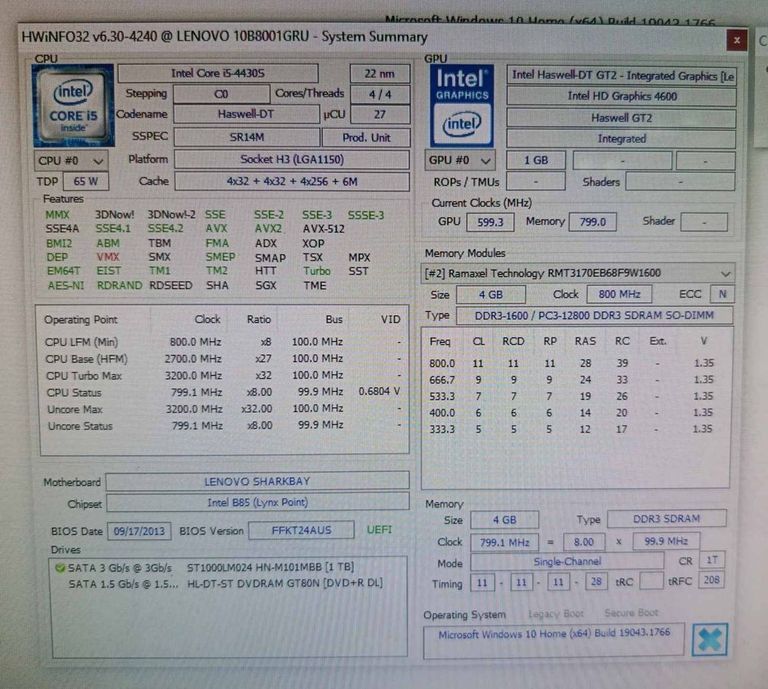The image size is (768, 689).
Task: Click the Windows 10 Home operating system field
Action: tap(553, 641)
